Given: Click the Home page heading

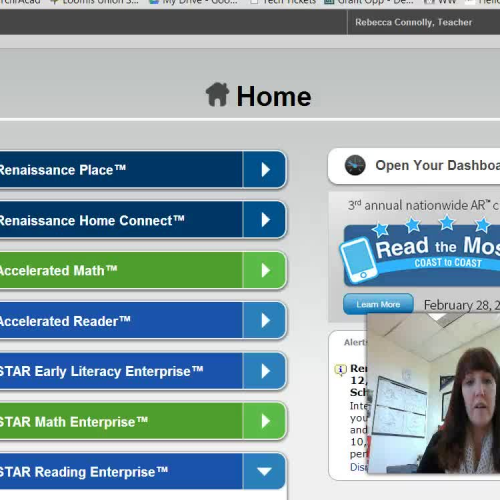Looking at the screenshot, I should [x=273, y=97].
